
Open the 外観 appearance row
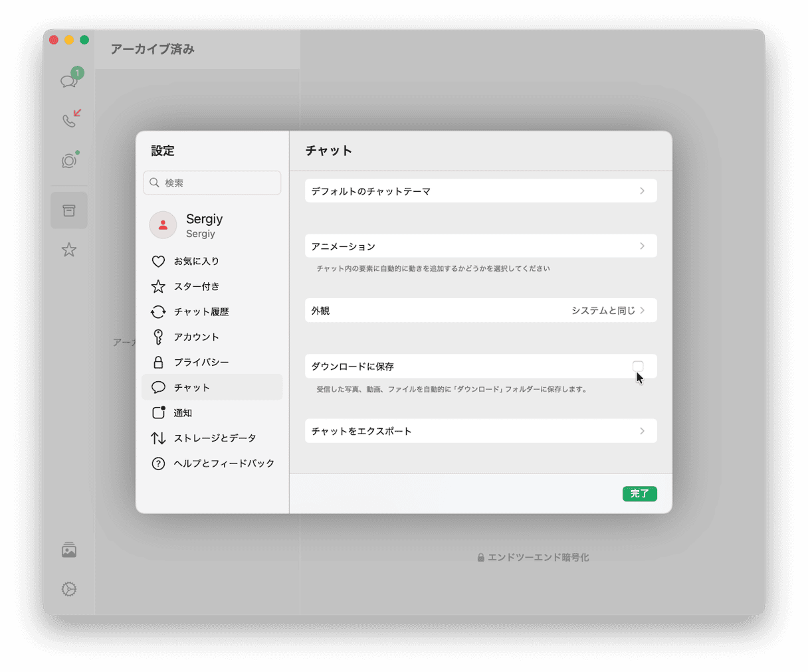[480, 310]
